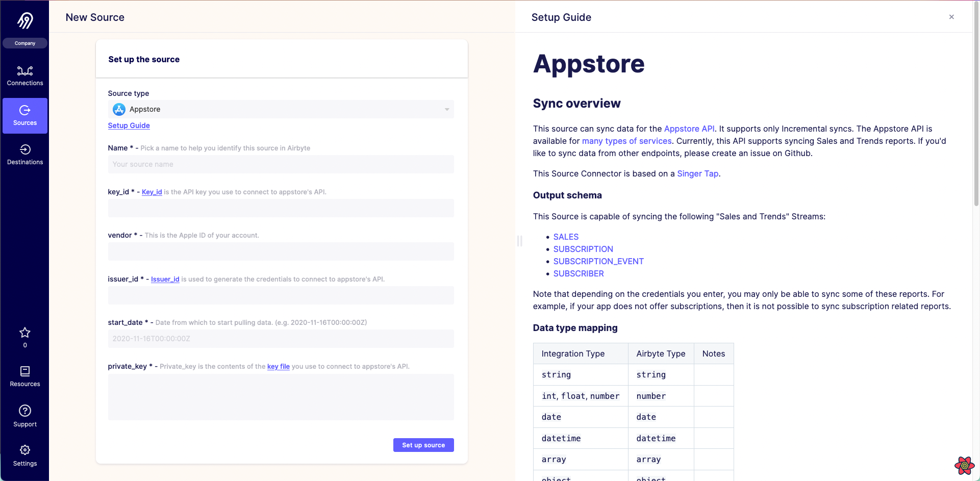
Task: Click the source Name input field
Action: pos(281,164)
